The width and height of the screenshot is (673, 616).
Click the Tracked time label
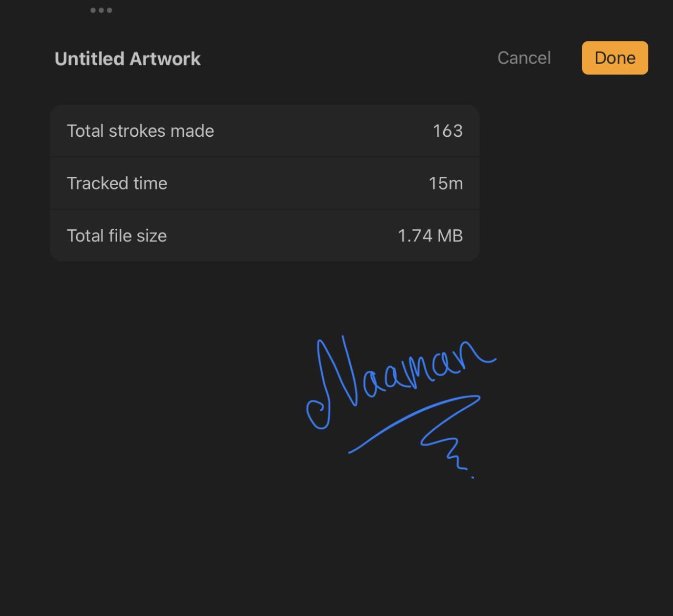[117, 184]
